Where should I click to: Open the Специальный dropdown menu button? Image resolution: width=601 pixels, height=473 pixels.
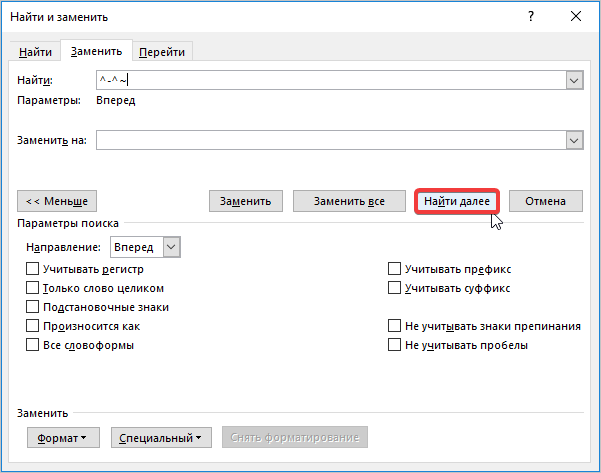click(161, 438)
